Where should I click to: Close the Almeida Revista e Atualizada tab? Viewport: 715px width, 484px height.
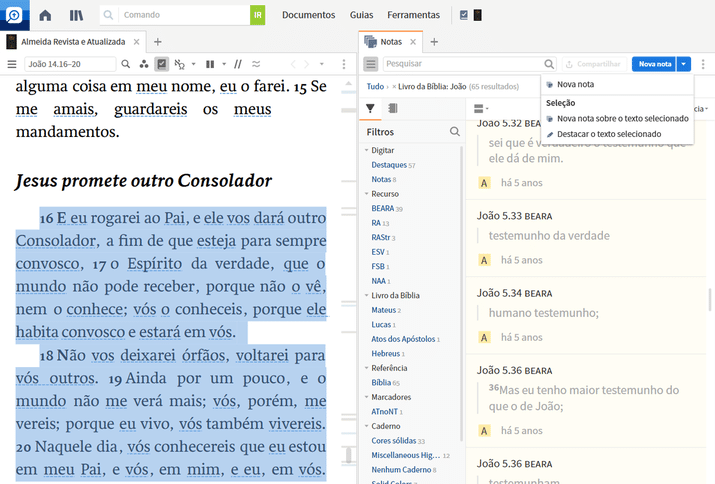136,42
